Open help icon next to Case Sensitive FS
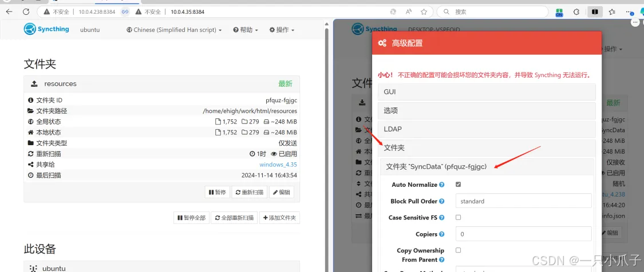This screenshot has height=272, width=644. click(x=442, y=218)
